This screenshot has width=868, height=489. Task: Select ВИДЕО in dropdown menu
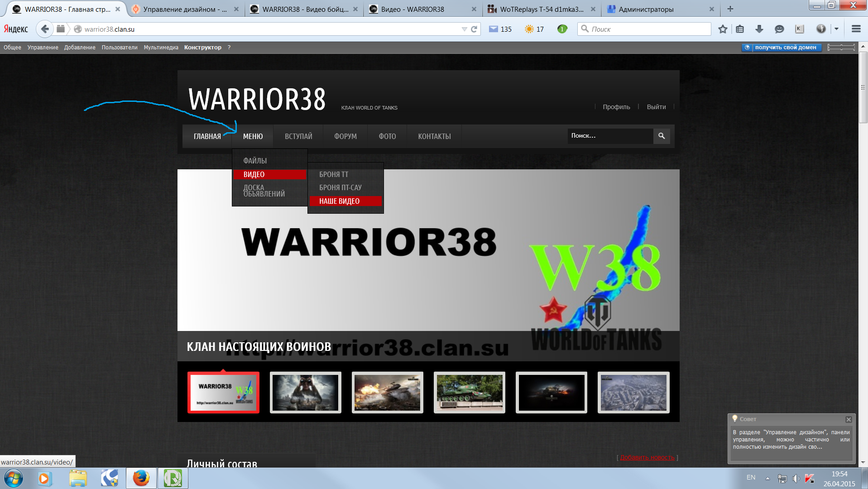coord(270,174)
